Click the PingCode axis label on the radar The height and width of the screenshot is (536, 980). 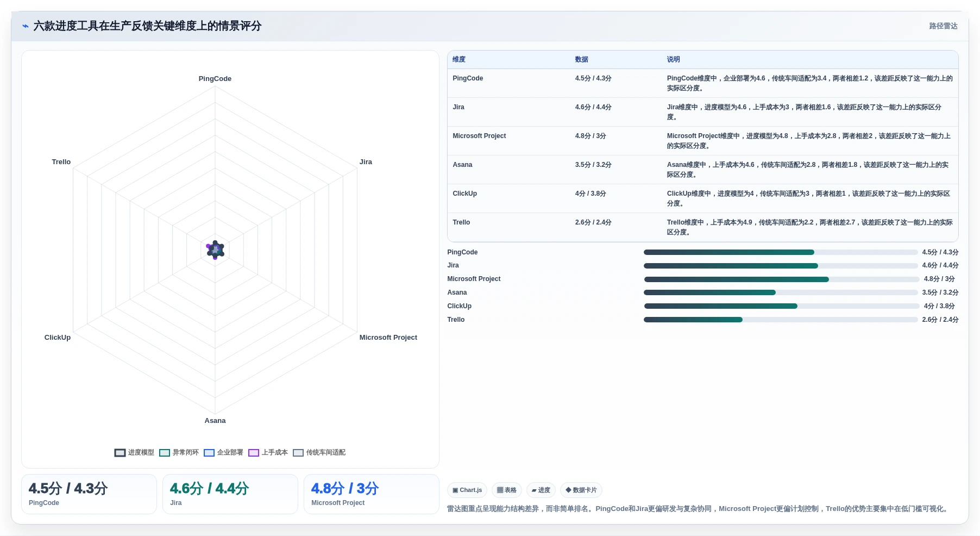coord(215,79)
